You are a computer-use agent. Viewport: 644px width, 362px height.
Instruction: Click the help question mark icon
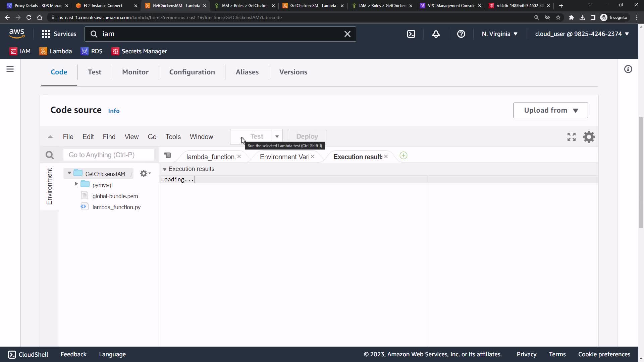point(461,34)
